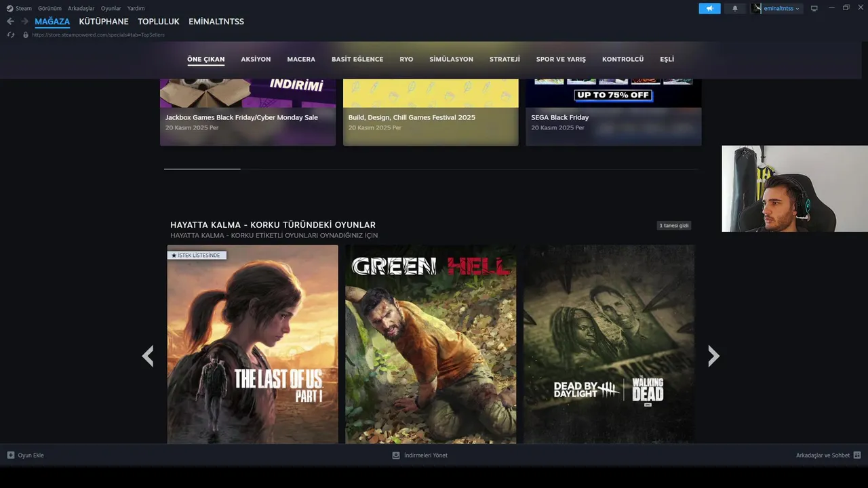Screen dimensions: 868x488
Task: Open the Green Hell game capsule
Action: coord(431,344)
